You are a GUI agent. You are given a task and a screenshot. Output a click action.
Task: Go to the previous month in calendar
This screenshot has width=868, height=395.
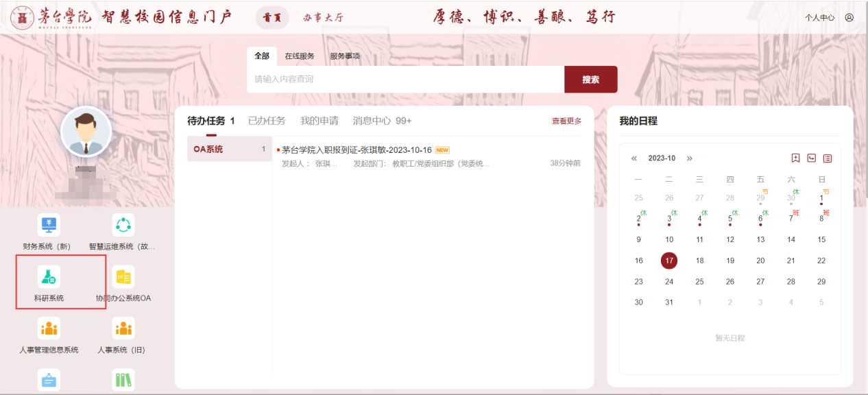click(x=634, y=158)
